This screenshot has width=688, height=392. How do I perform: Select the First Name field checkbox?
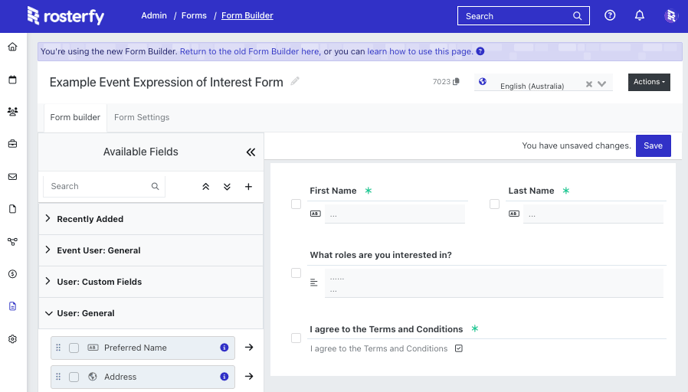(296, 204)
